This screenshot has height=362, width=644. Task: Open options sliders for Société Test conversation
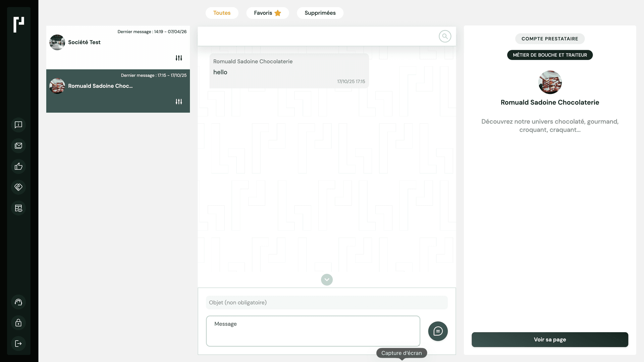tap(179, 58)
